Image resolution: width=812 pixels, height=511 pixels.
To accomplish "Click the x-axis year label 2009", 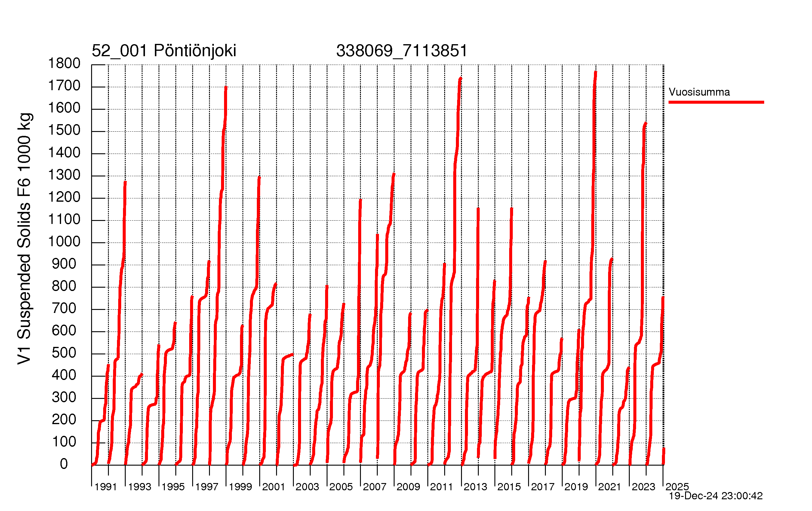I will click(408, 487).
